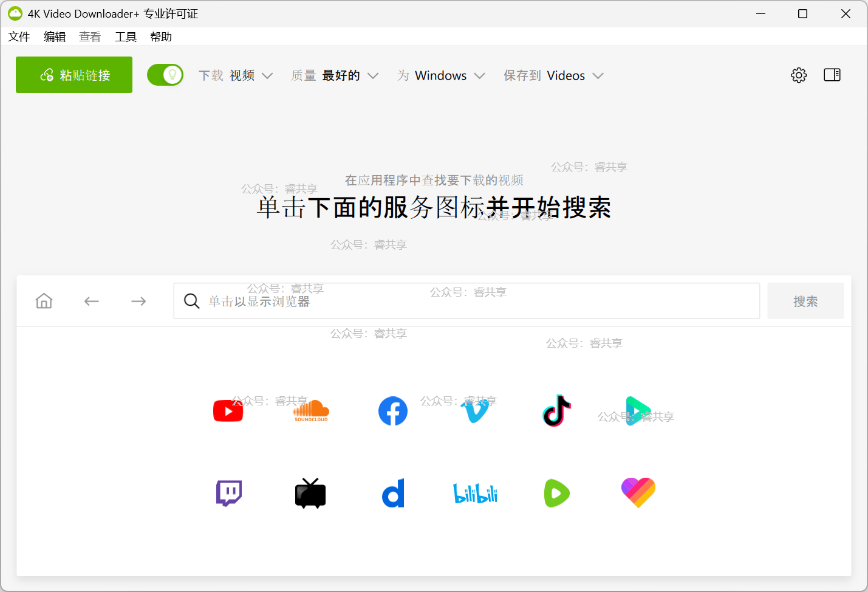This screenshot has width=868, height=592.
Task: Expand the 质量 最好的 dropdown
Action: point(335,75)
